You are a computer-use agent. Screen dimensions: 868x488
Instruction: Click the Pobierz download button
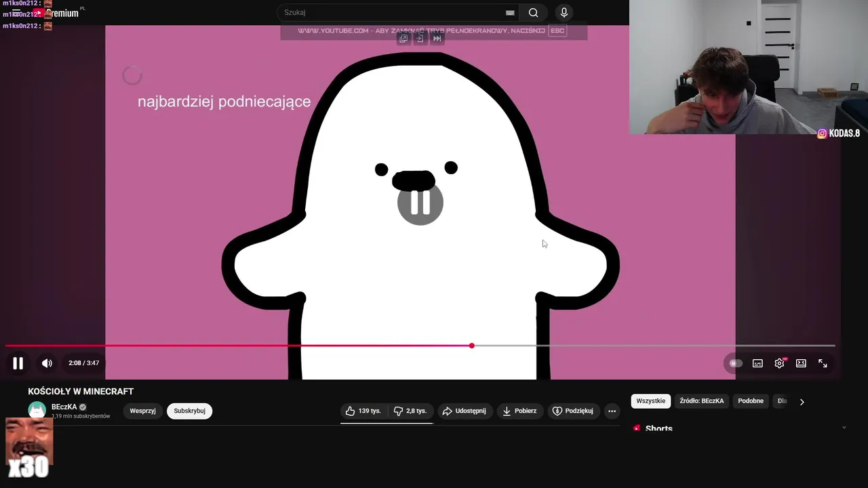[519, 411]
